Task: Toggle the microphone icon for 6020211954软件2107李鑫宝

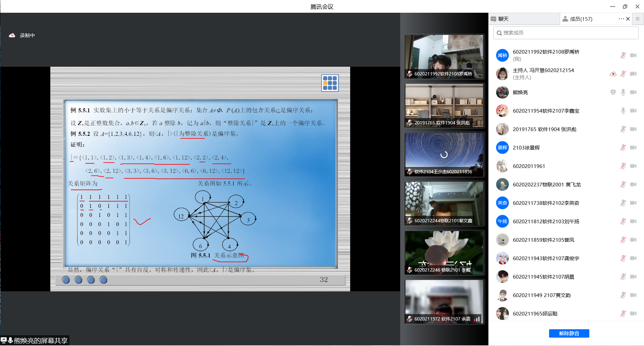Action: (623, 111)
